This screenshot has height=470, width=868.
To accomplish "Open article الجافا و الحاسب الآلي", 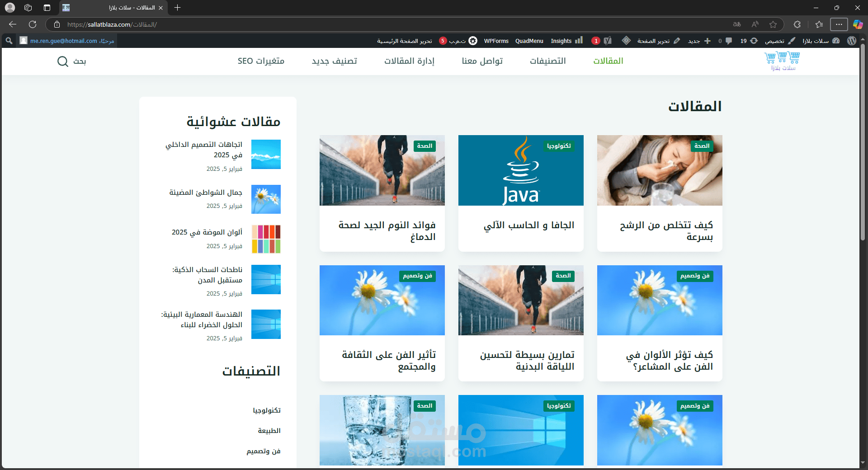I will (x=529, y=225).
